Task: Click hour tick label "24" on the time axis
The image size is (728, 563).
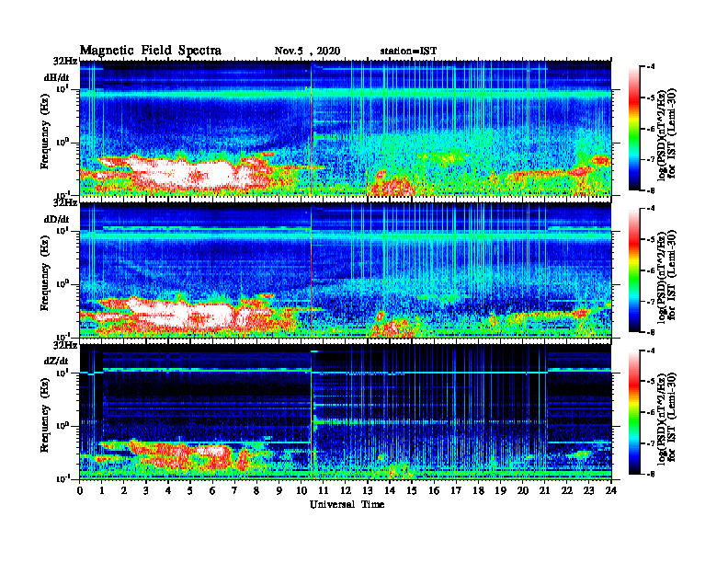Action: click(611, 490)
